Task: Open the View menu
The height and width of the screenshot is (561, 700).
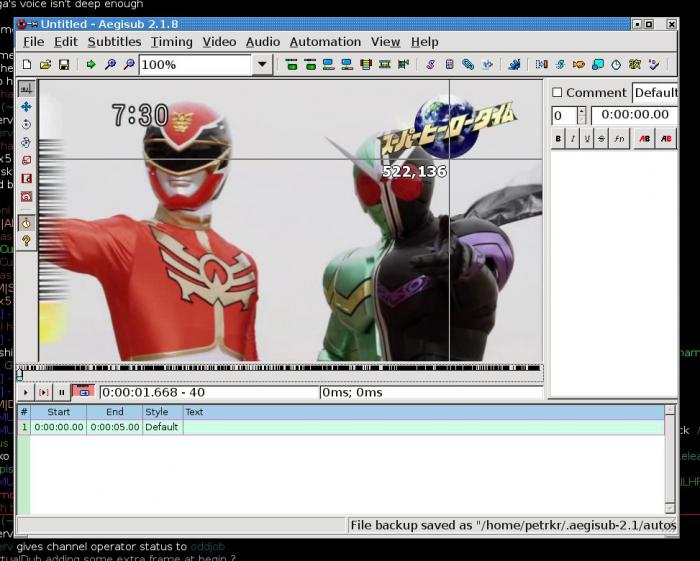Action: pyautogui.click(x=385, y=42)
